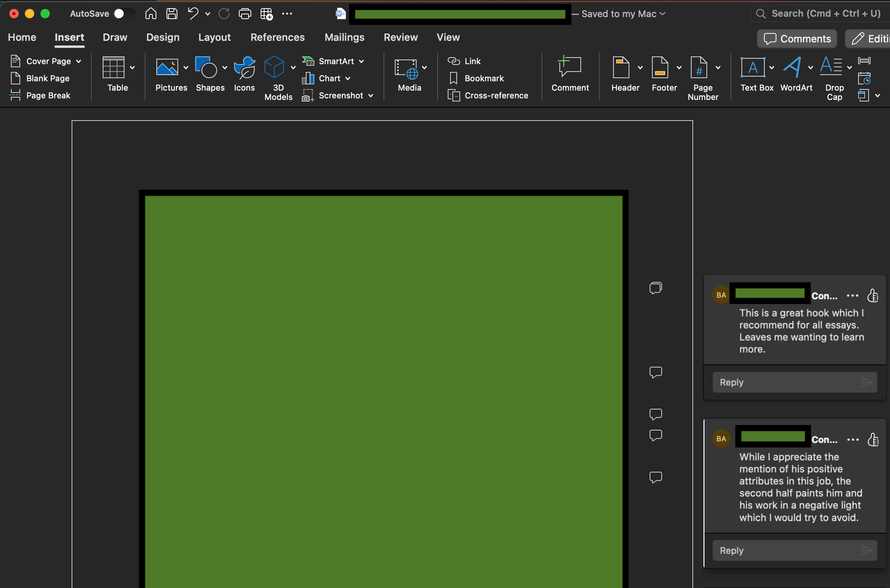
Task: Switch to the Review tab
Action: (401, 37)
